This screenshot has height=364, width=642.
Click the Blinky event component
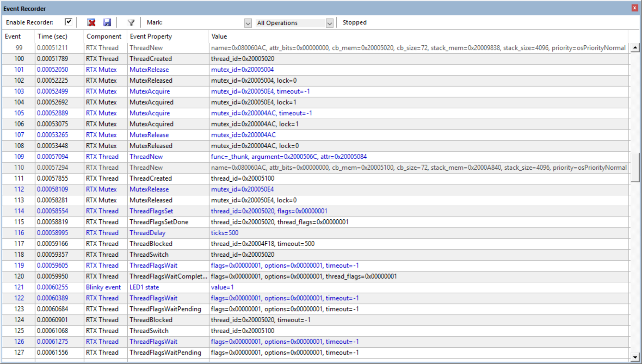coord(103,287)
